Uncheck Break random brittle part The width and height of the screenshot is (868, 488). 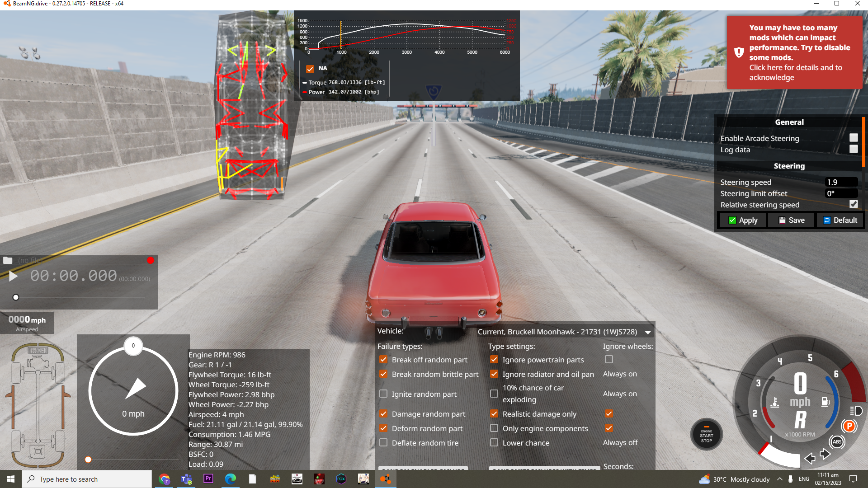point(383,374)
